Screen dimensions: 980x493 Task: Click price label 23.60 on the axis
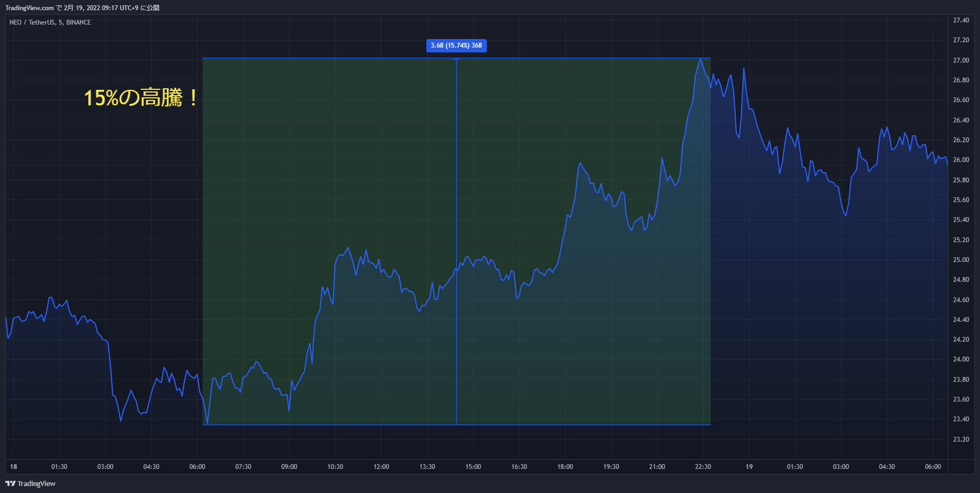point(961,399)
